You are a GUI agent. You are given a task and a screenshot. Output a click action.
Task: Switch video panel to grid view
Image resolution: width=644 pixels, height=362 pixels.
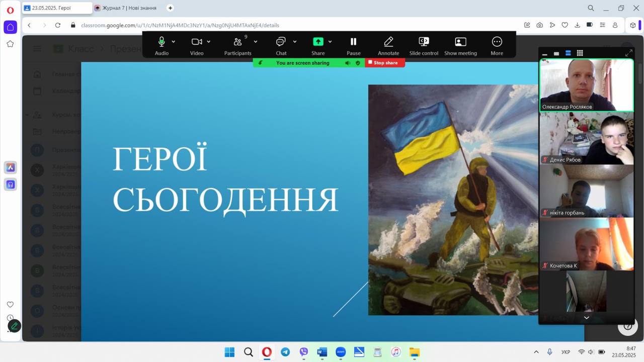[x=580, y=53]
